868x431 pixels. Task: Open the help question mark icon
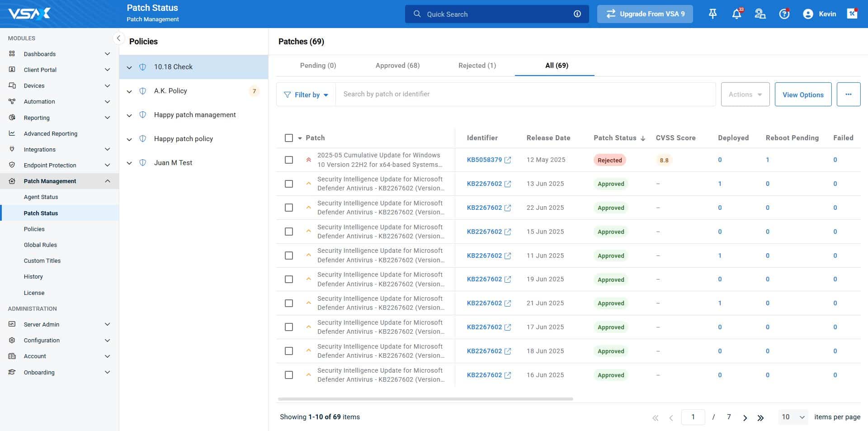point(784,14)
